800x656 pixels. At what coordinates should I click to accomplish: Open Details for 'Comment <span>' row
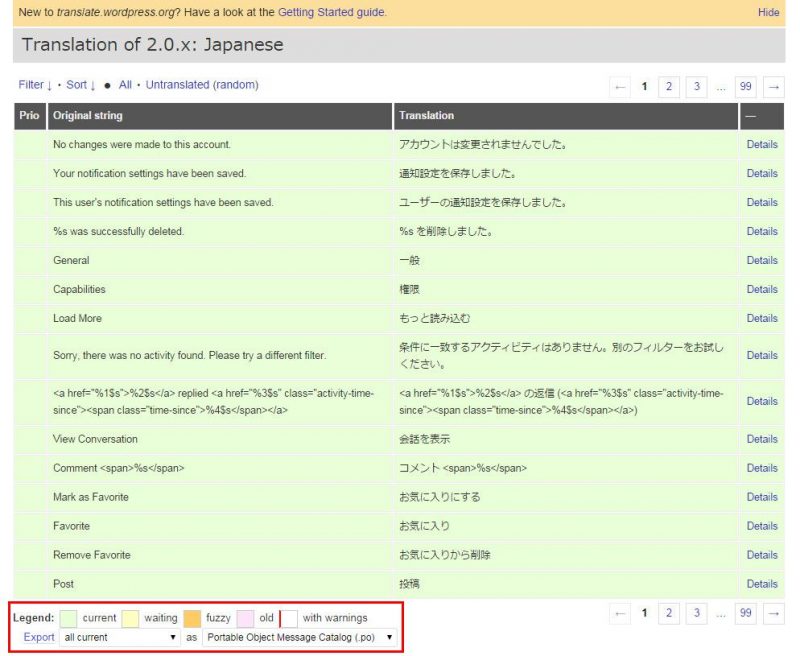(x=762, y=468)
